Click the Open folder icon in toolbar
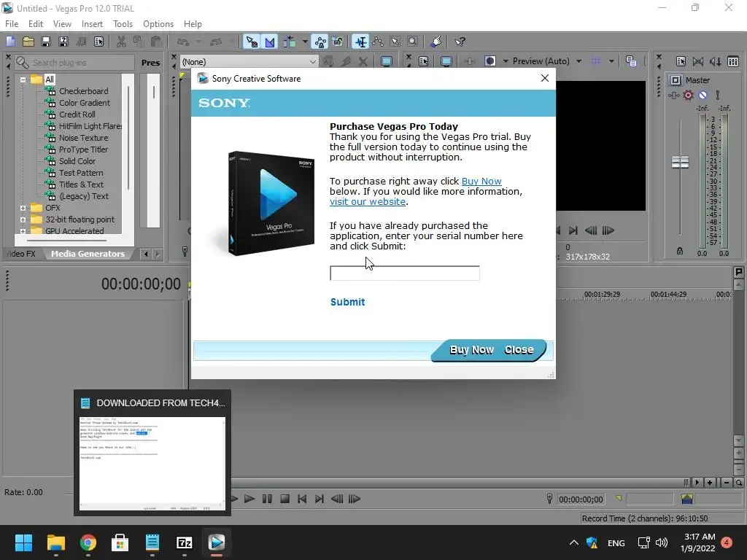This screenshot has height=560, width=747. coord(28,42)
